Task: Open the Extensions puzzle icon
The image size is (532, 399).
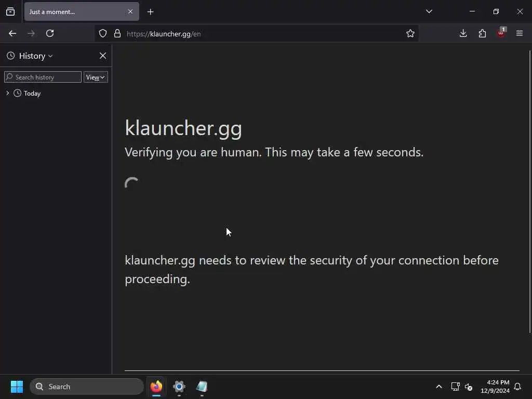Action: pos(482,33)
